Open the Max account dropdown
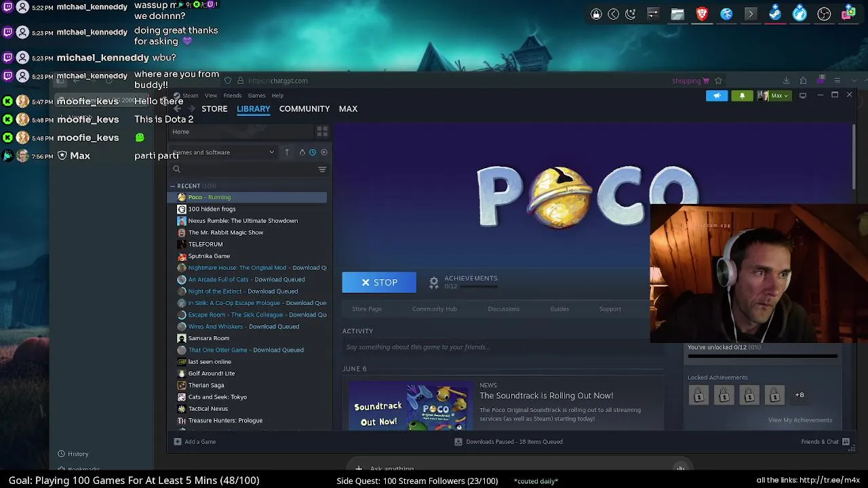 click(x=773, y=96)
